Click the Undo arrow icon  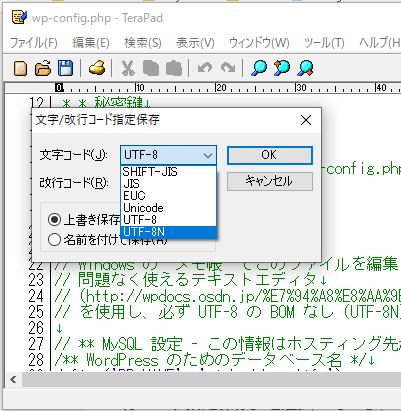click(x=205, y=68)
